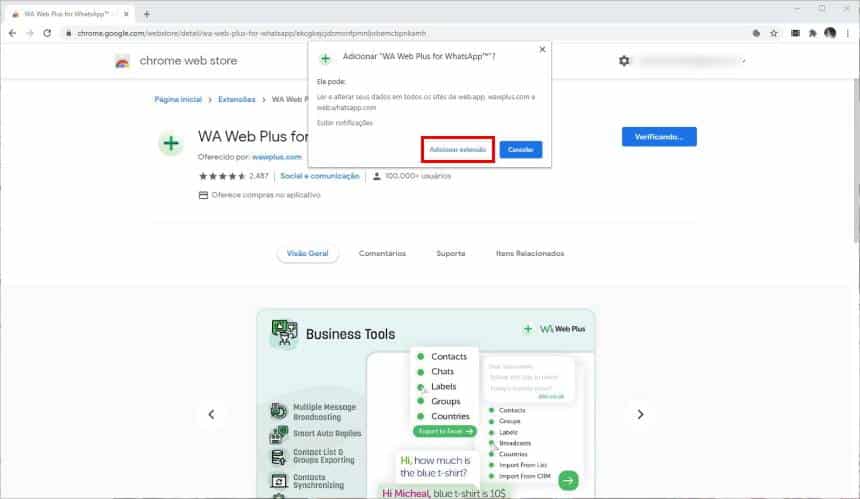Screen dimensions: 860x499
Task: Click Cancelar in the dialog
Action: (x=520, y=150)
